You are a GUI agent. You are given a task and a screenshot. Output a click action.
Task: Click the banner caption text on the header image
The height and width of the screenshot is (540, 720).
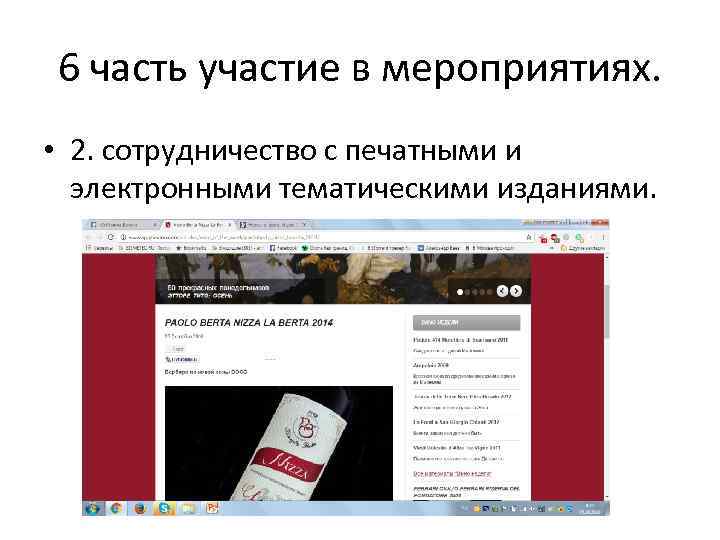point(218,291)
